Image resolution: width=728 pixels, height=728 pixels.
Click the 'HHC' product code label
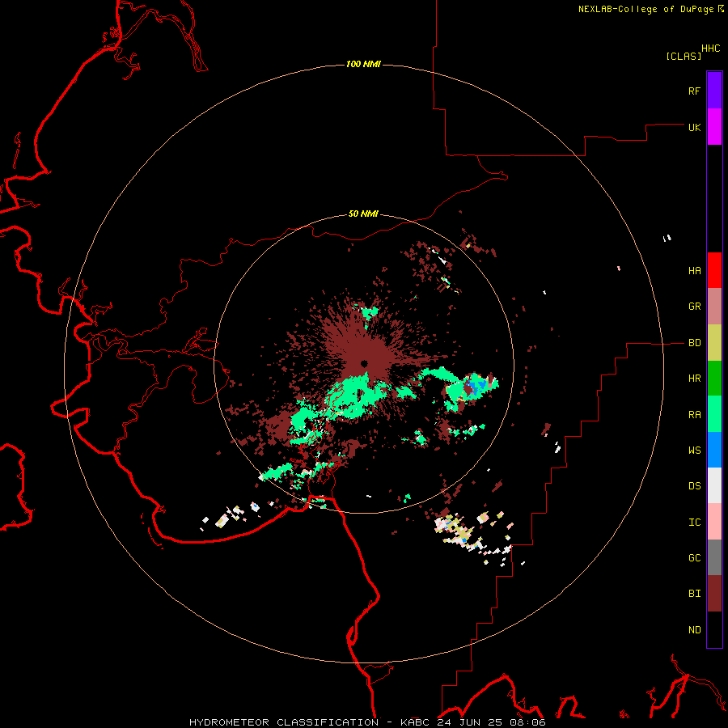click(x=710, y=49)
